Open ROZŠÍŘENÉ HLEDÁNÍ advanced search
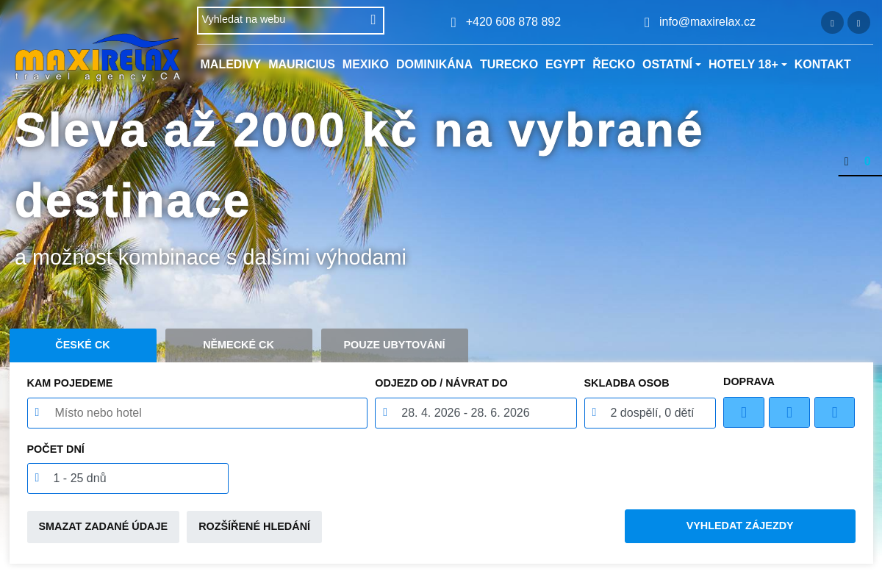 pyautogui.click(x=254, y=526)
